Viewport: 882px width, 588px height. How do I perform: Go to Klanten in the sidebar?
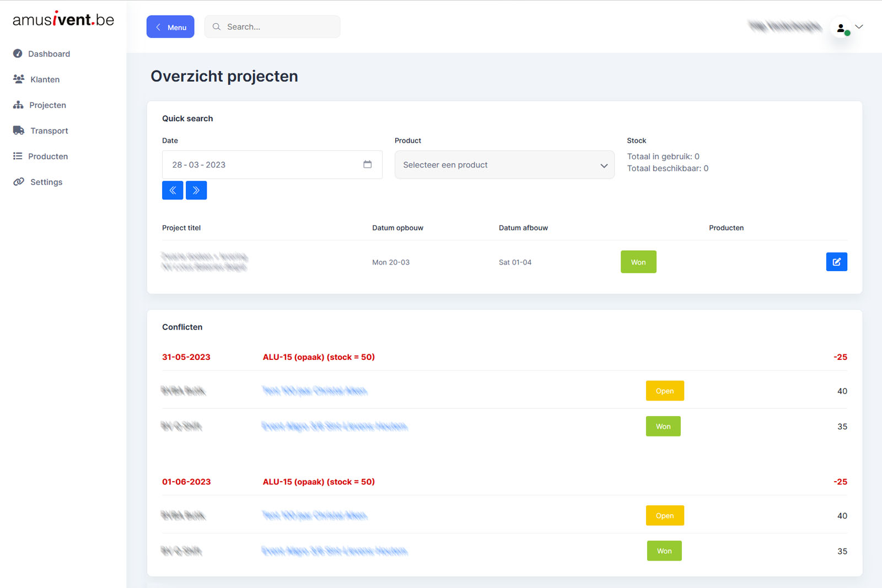pos(37,79)
